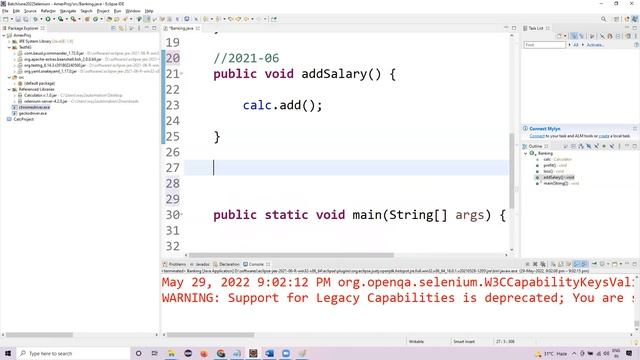The height and width of the screenshot is (360, 640).
Task: Click Clear Console icon
Action: point(553,264)
